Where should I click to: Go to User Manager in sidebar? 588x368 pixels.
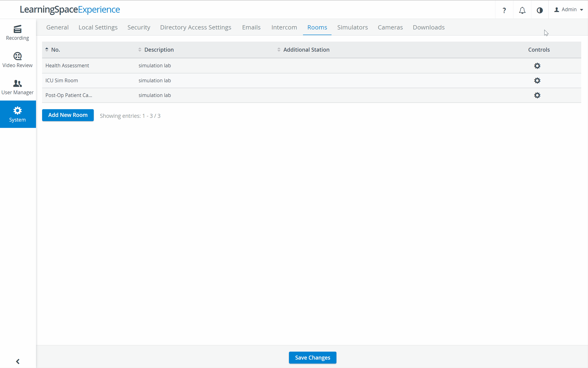point(18,87)
